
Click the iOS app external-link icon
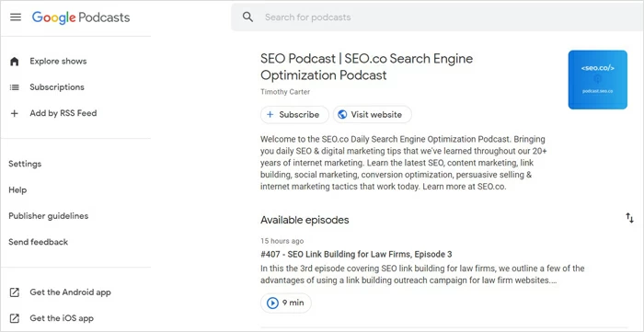15,318
